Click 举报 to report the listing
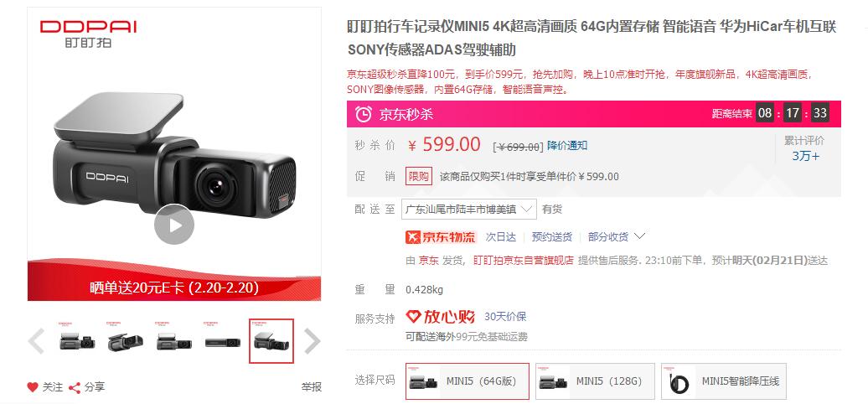Viewport: 868px width, 404px height. click(311, 387)
